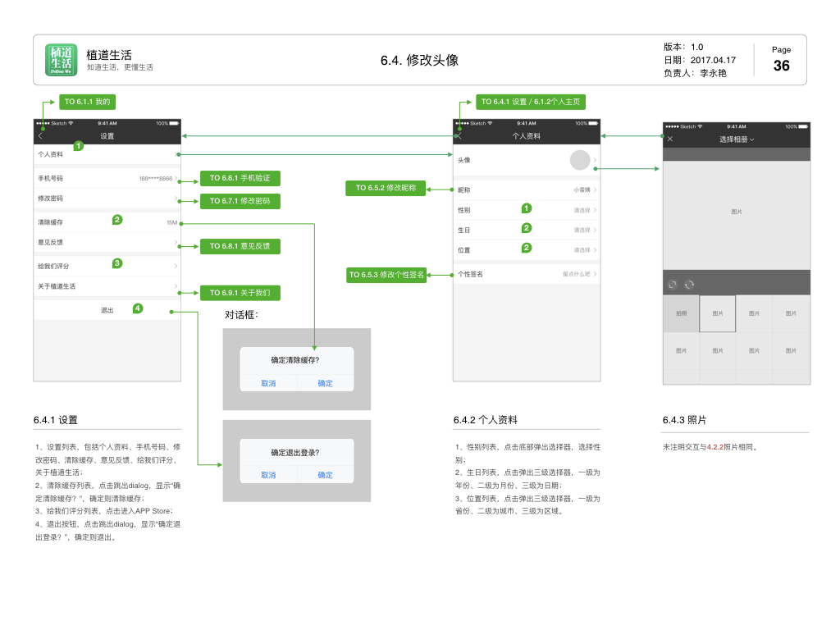Click the 6.4. 修改头像 page title
The image size is (840, 630).
coord(419,60)
